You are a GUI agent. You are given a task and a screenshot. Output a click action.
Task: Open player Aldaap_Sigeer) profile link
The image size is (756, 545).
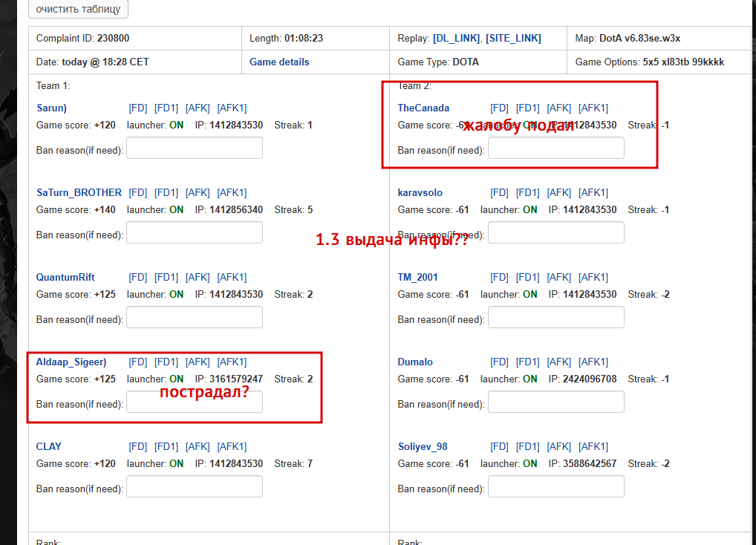[x=71, y=362]
